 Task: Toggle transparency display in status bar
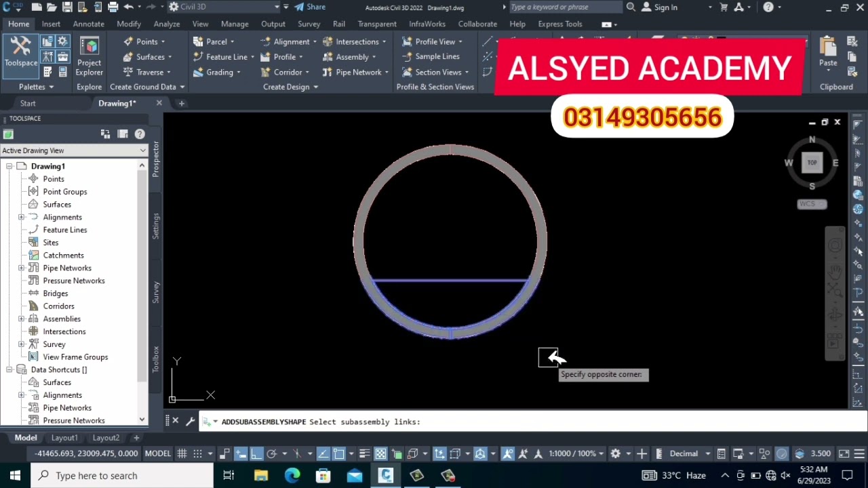[380, 453]
